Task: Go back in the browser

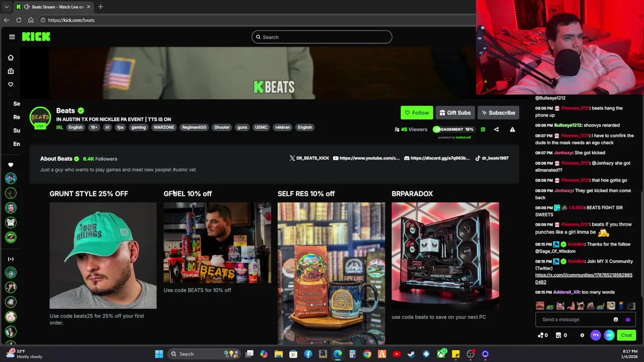Action: click(x=7, y=20)
